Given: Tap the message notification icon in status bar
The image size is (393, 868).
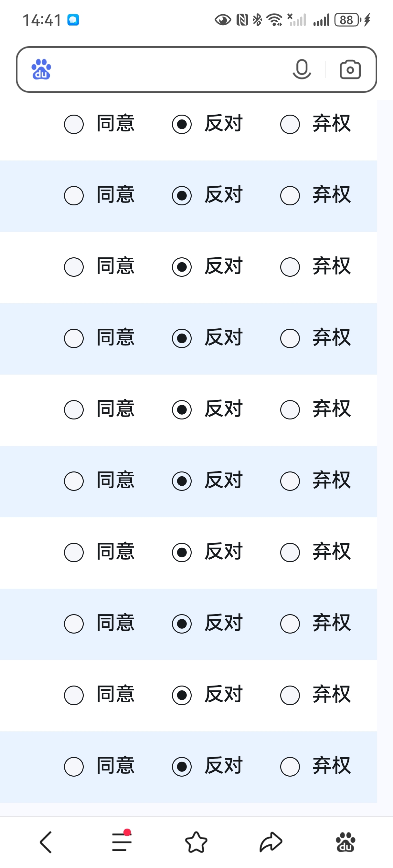Looking at the screenshot, I should point(73,20).
